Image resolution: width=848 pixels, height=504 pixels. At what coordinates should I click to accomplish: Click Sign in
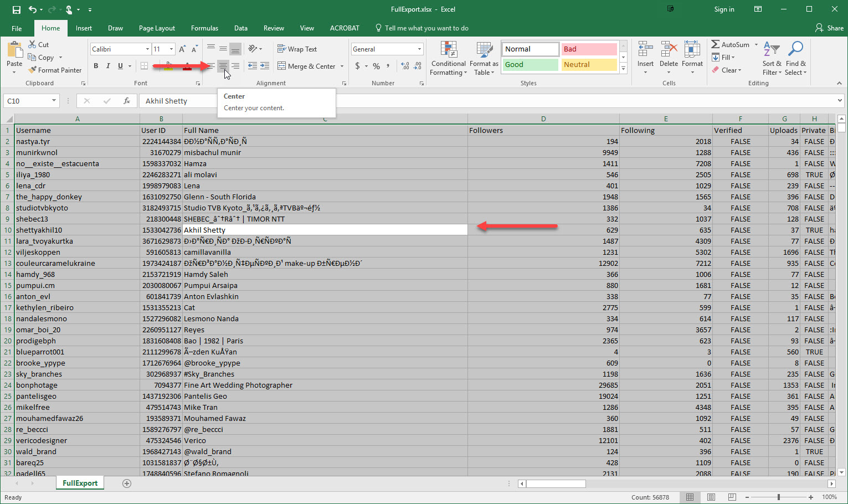(724, 9)
